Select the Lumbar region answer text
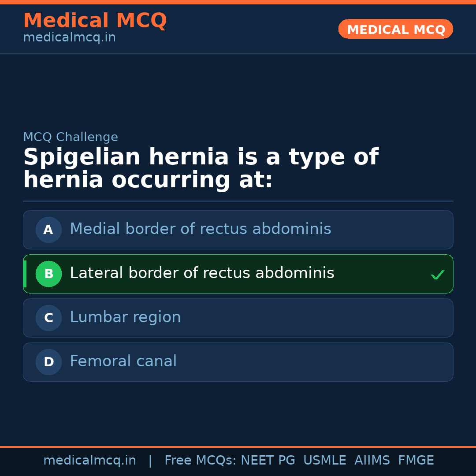The width and height of the screenshot is (476, 476). [x=125, y=317]
